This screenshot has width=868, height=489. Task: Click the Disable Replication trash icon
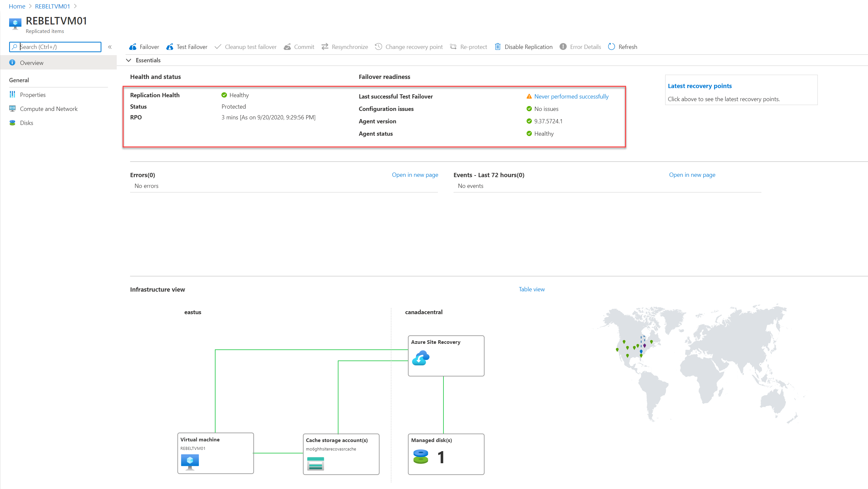coord(498,47)
